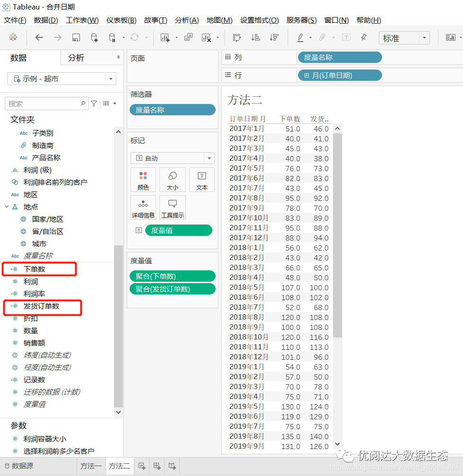Click the filter funnel icon beside search
This screenshot has width=463, height=476.
click(94, 104)
